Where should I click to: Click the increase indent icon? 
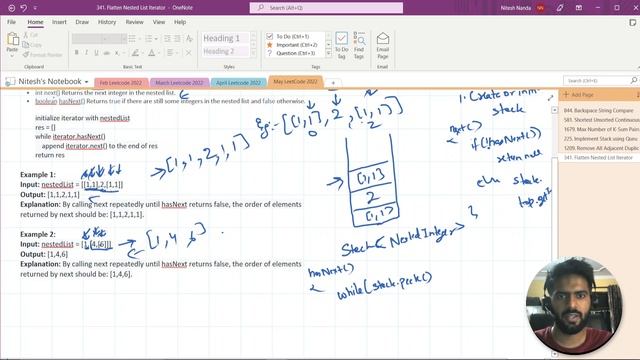coord(177,39)
